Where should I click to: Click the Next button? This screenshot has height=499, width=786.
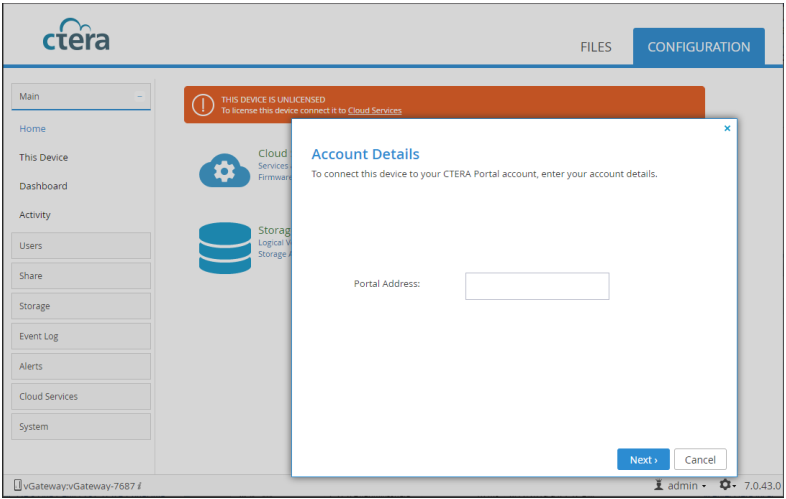coord(643,459)
